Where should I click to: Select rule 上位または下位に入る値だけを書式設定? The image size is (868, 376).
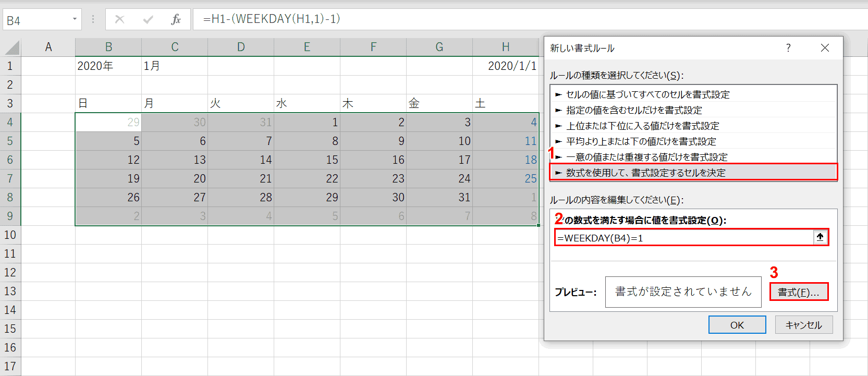point(693,126)
